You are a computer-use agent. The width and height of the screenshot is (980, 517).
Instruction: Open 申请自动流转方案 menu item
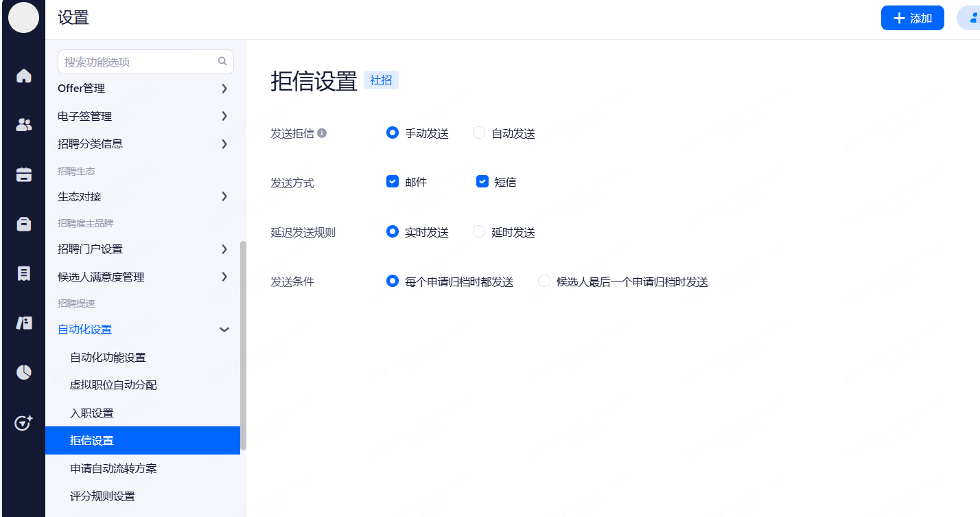(113, 469)
